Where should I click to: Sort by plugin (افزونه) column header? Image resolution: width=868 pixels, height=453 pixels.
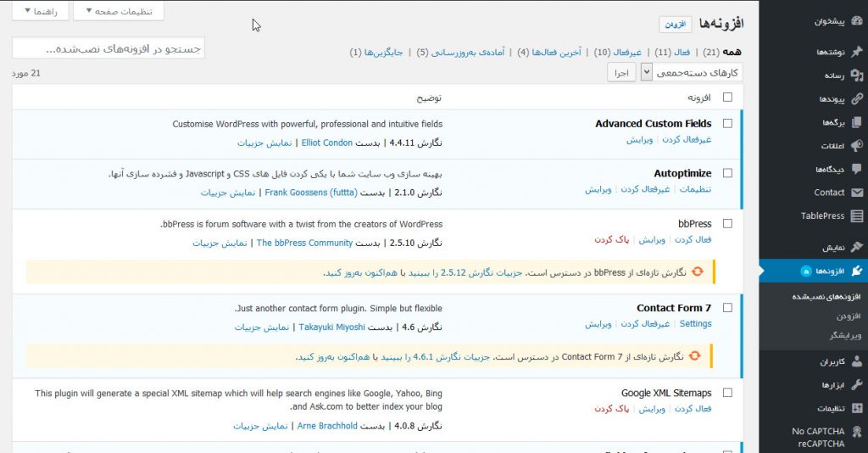(699, 98)
